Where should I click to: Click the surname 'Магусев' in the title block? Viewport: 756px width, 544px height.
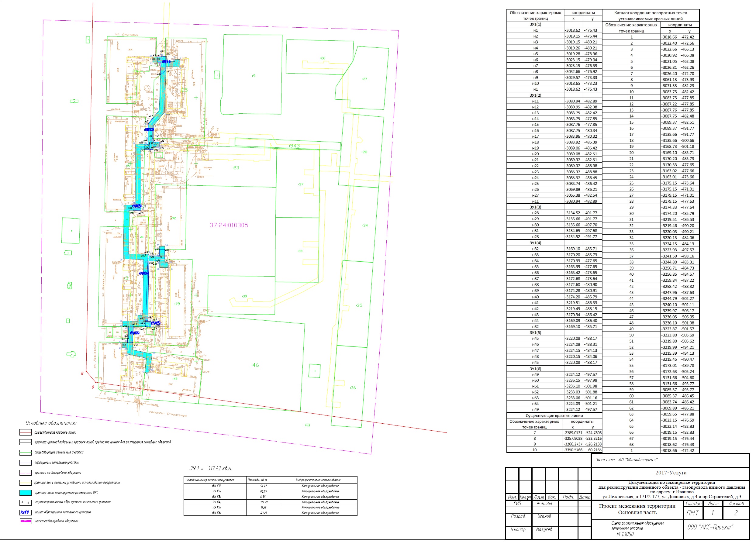pyautogui.click(x=544, y=529)
